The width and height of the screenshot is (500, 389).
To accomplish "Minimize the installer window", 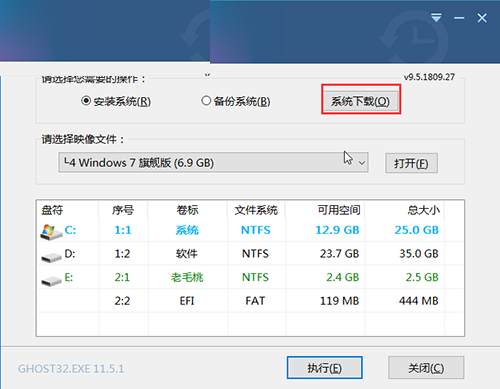I will (x=459, y=18).
